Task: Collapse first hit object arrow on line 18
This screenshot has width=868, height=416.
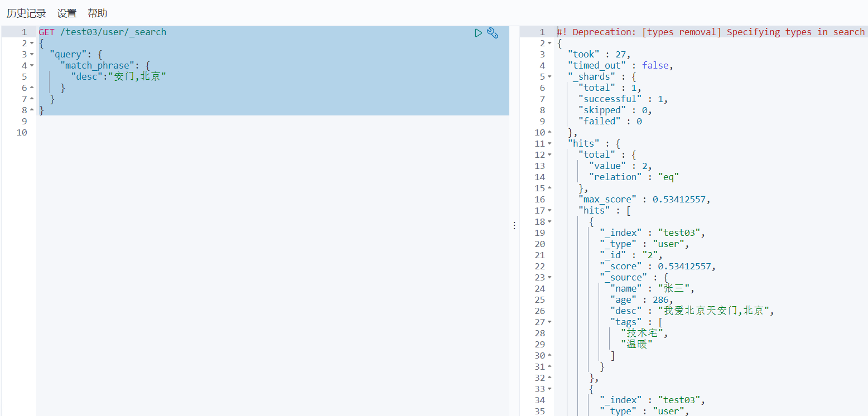Action: click(x=550, y=222)
